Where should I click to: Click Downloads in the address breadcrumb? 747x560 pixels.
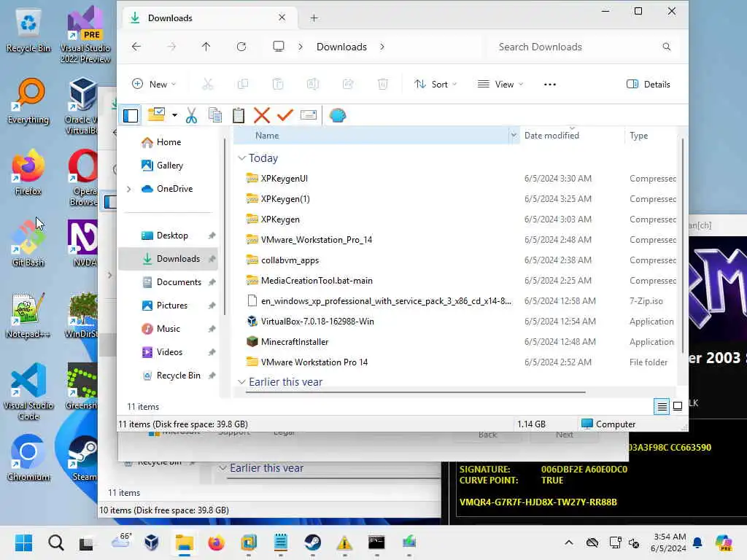tap(341, 47)
